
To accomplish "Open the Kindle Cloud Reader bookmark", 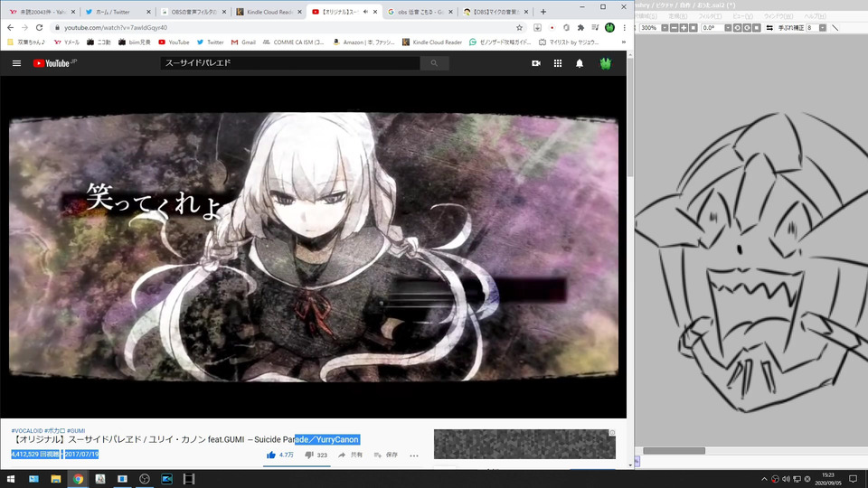I will pos(432,42).
